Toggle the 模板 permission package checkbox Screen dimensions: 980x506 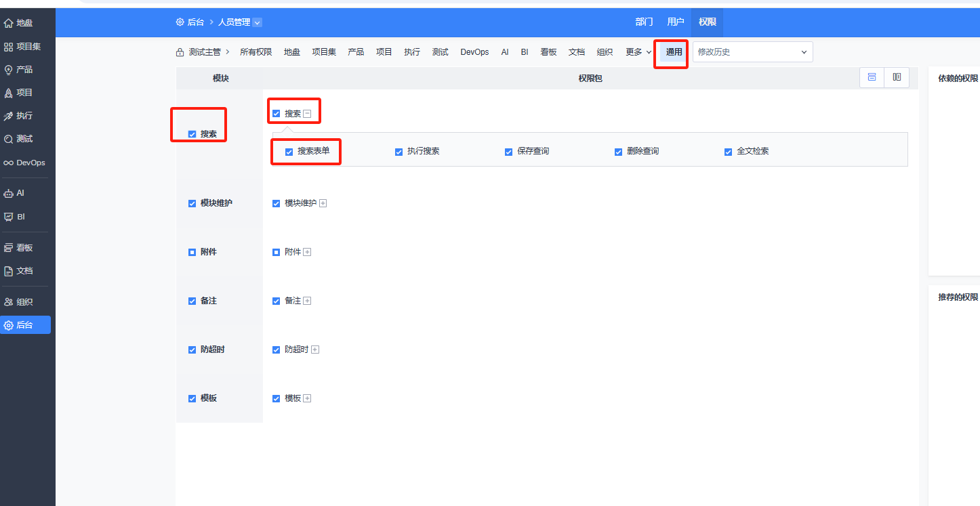point(276,398)
